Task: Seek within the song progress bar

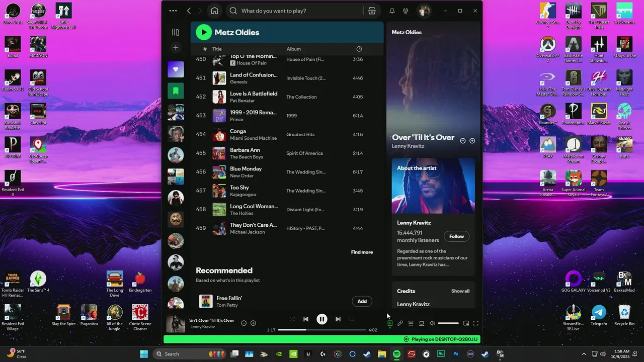Action: (x=322, y=330)
